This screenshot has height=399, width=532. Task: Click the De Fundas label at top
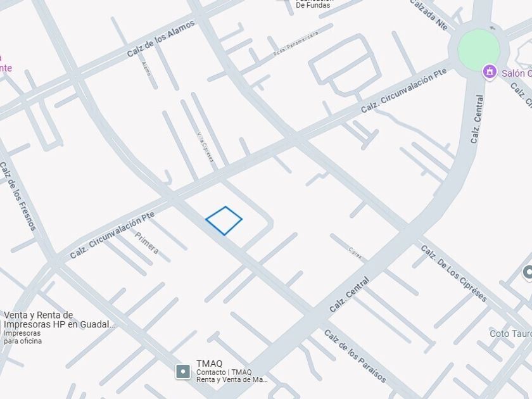pos(313,5)
